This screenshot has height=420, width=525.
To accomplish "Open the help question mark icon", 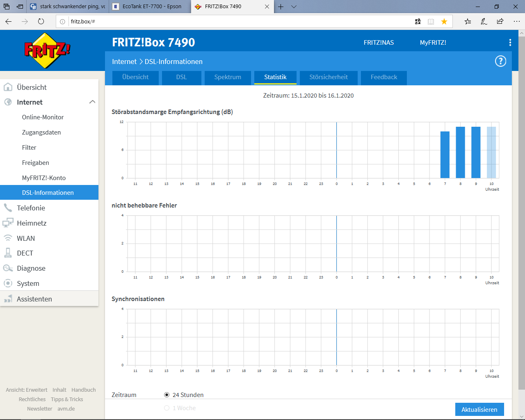I will (500, 62).
